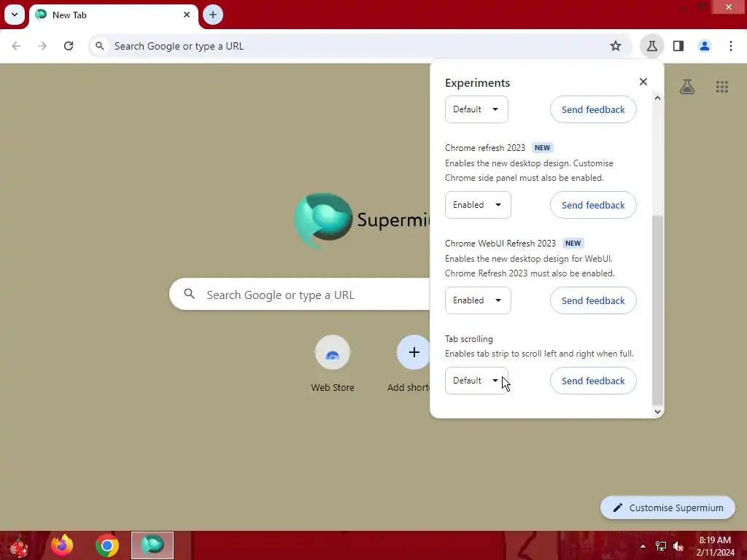This screenshot has height=560, width=747.
Task: Click the muted volume tray icon
Action: [x=678, y=546]
